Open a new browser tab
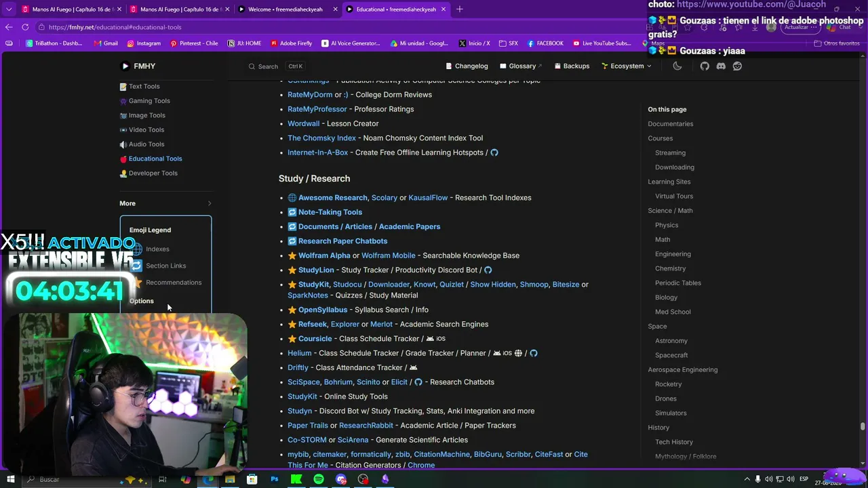The height and width of the screenshot is (488, 868). [460, 9]
